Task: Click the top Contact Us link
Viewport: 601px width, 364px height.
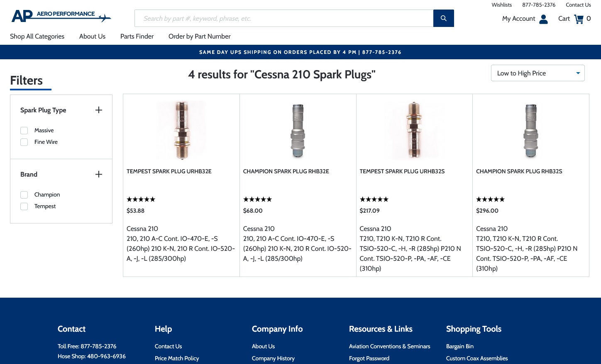Action: [578, 5]
